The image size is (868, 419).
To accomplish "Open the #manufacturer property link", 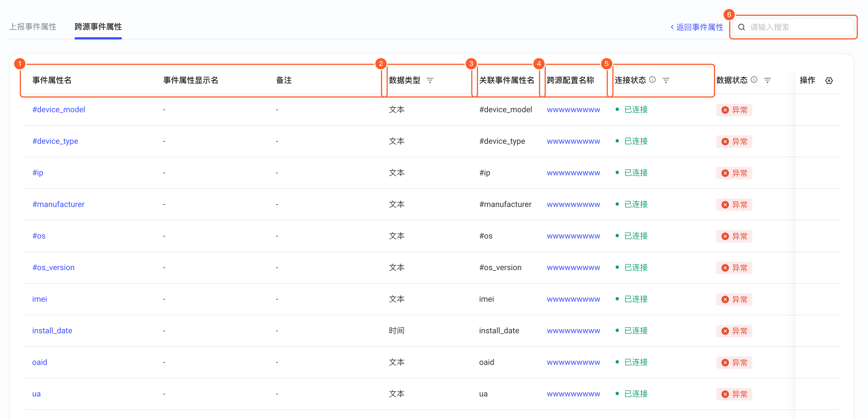I will 58,204.
